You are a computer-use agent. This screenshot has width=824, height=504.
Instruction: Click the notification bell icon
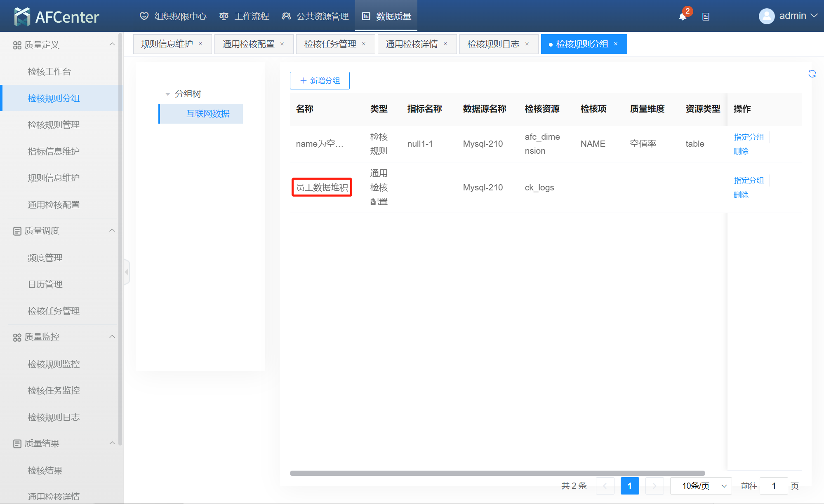(683, 16)
